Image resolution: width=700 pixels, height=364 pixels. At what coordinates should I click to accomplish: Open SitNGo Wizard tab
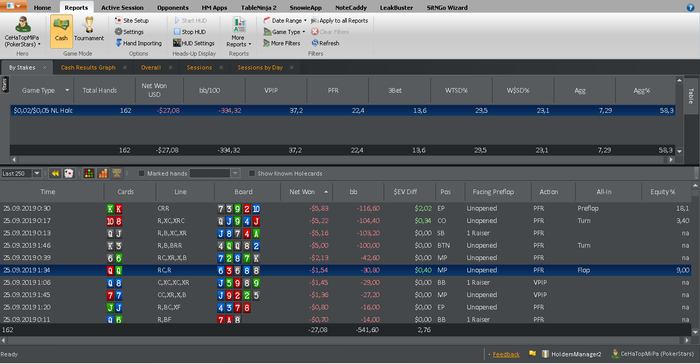(x=447, y=8)
